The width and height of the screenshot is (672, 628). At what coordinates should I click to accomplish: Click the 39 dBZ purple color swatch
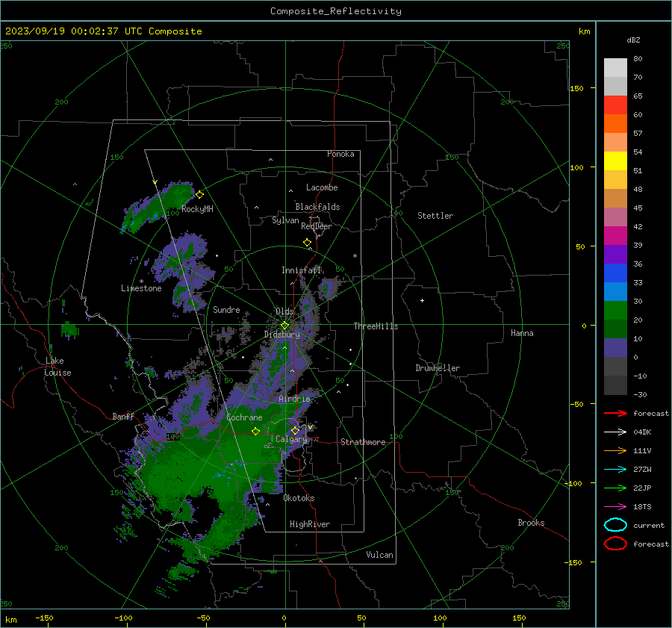coord(615,254)
